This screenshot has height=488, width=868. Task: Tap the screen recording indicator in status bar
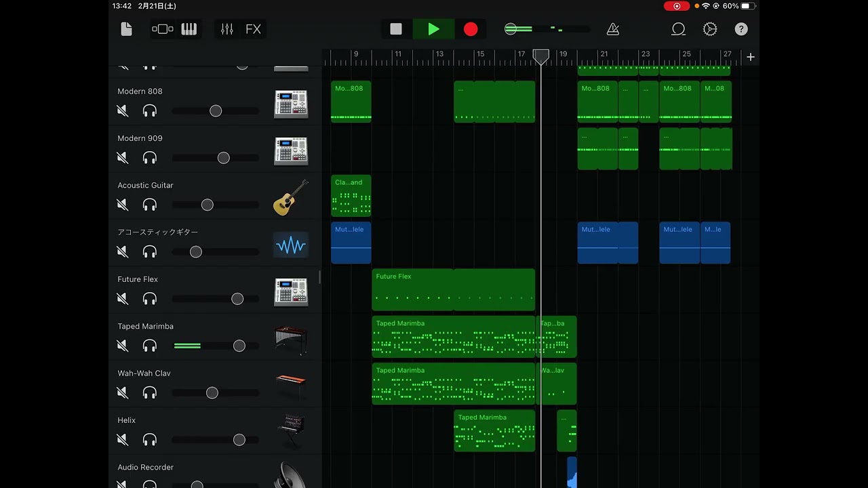(x=676, y=6)
